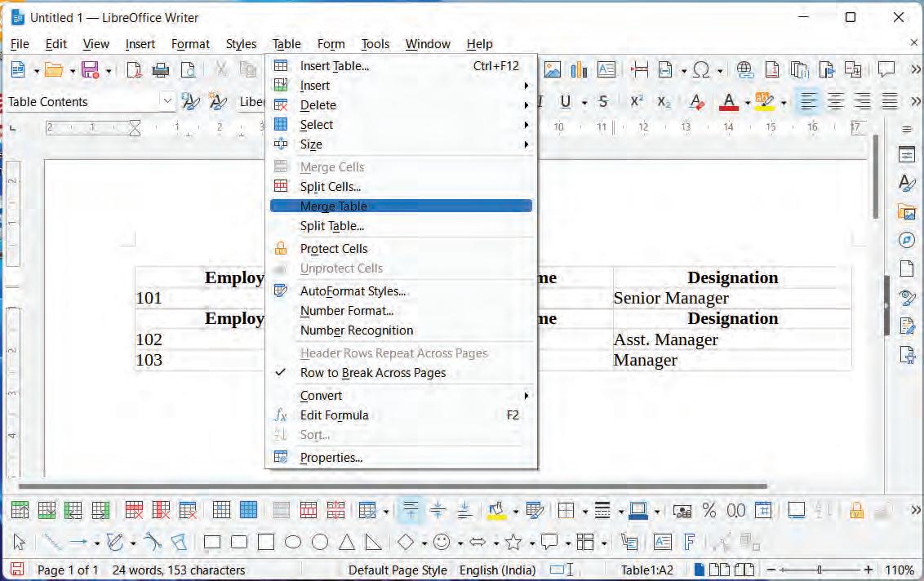Expand the Convert submenu in Table menu

[x=401, y=396]
